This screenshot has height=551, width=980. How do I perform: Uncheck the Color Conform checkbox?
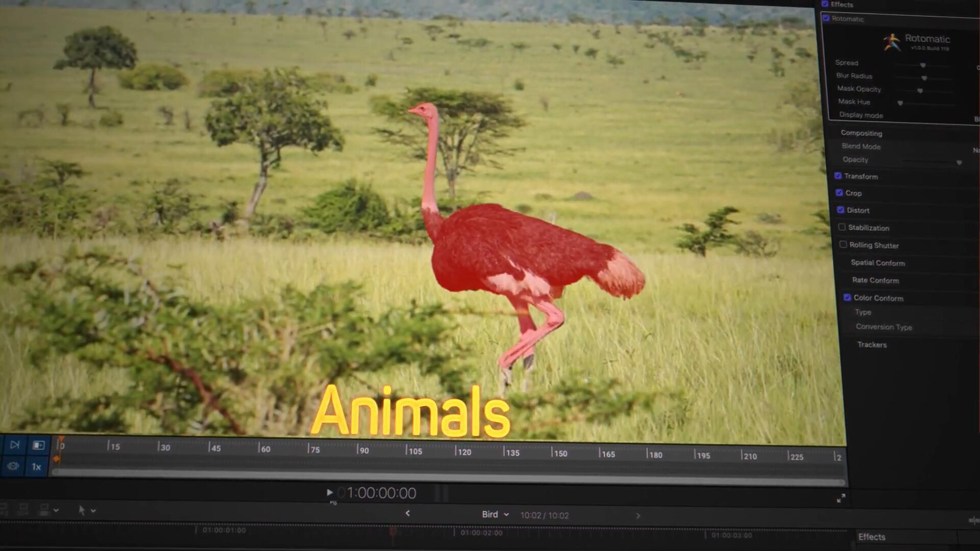847,297
